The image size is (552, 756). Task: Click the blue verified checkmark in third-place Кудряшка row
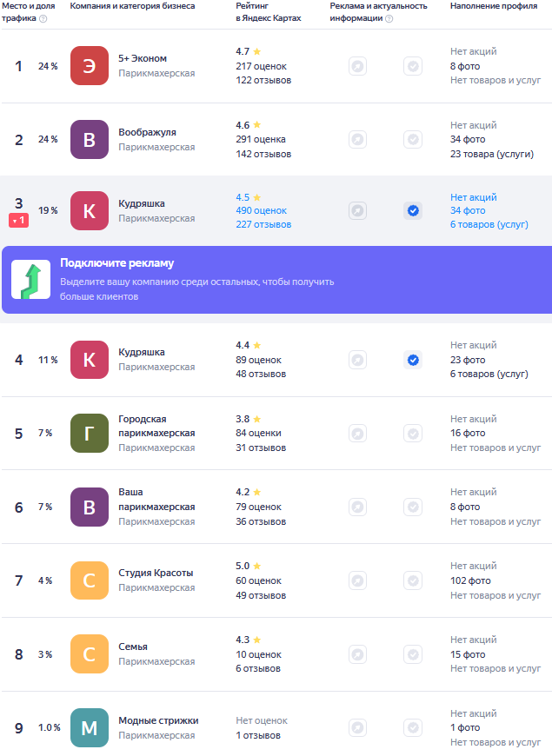click(413, 210)
